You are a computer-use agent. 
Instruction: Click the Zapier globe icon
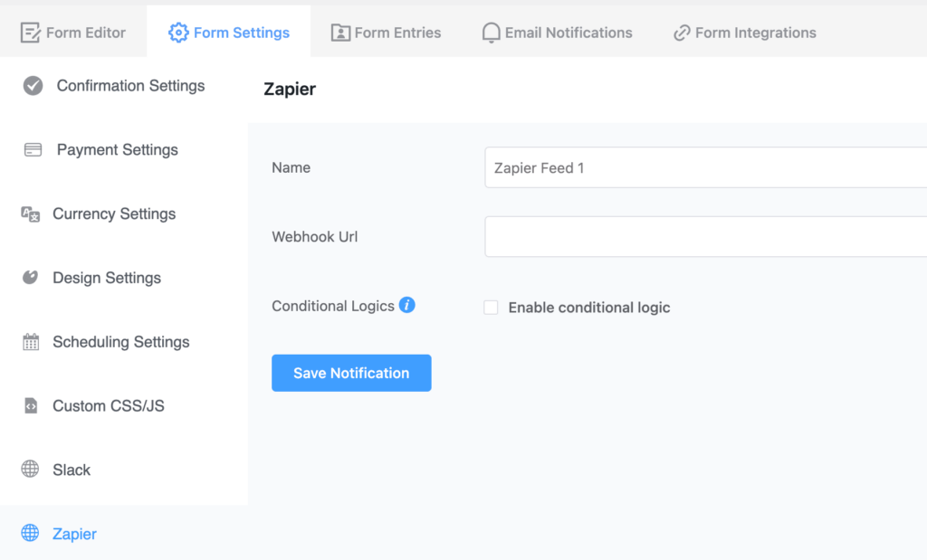click(x=32, y=534)
